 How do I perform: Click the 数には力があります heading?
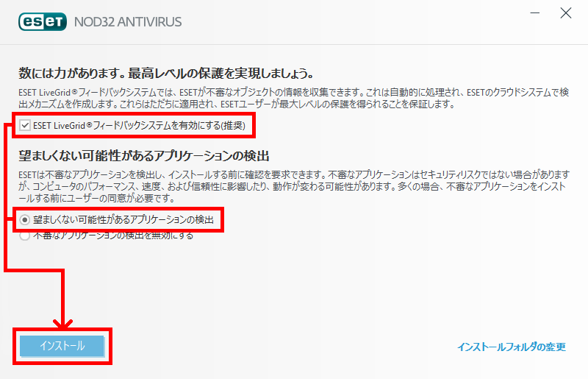(x=166, y=74)
